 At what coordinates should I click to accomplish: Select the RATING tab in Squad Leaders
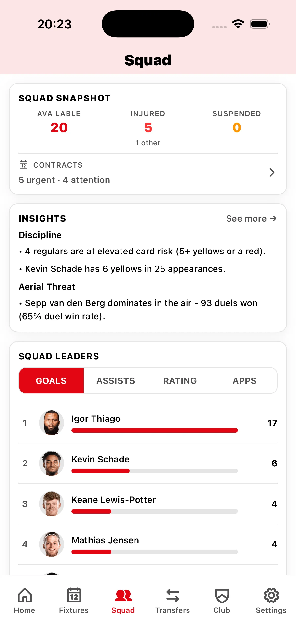pyautogui.click(x=180, y=380)
